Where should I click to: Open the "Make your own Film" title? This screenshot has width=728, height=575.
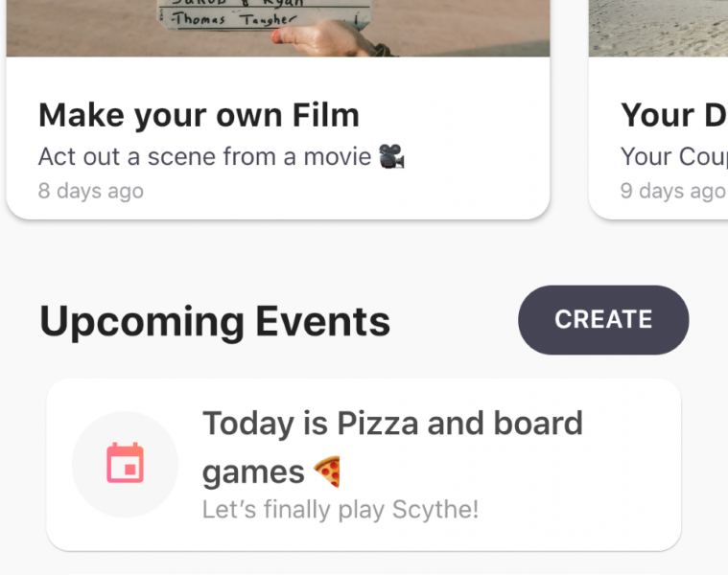(x=199, y=115)
